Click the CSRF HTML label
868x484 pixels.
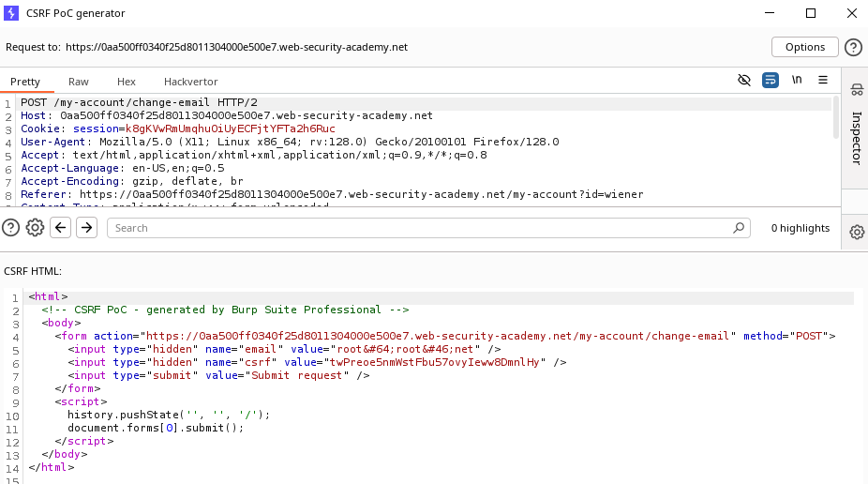[33, 271]
